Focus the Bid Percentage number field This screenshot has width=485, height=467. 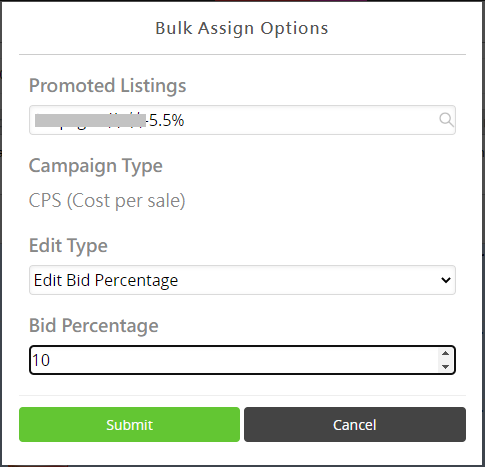coord(242,360)
